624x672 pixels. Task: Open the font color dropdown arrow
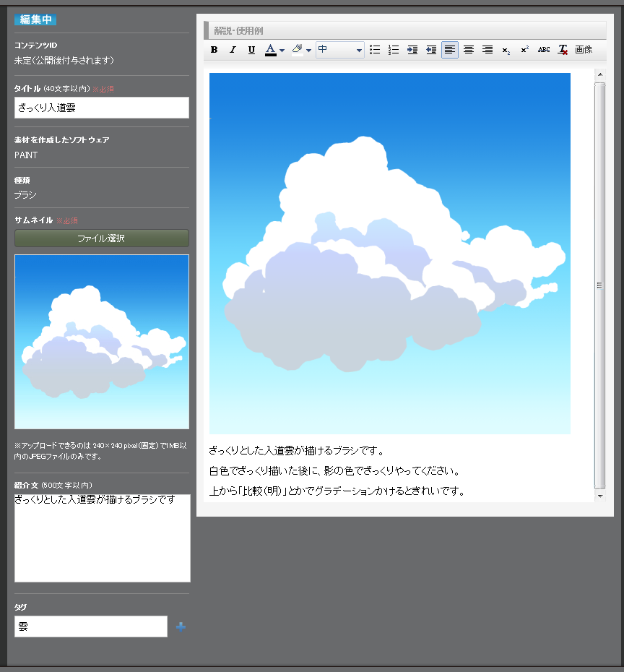pyautogui.click(x=281, y=50)
